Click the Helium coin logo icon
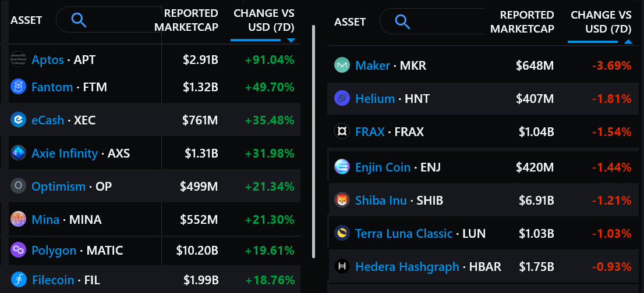Viewport: 644px width, 293px height. click(x=342, y=98)
